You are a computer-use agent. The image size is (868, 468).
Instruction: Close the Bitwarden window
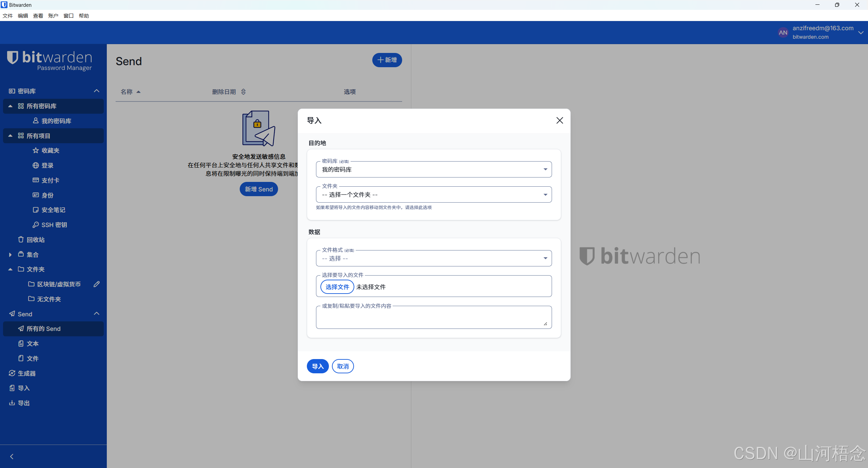[x=857, y=5]
